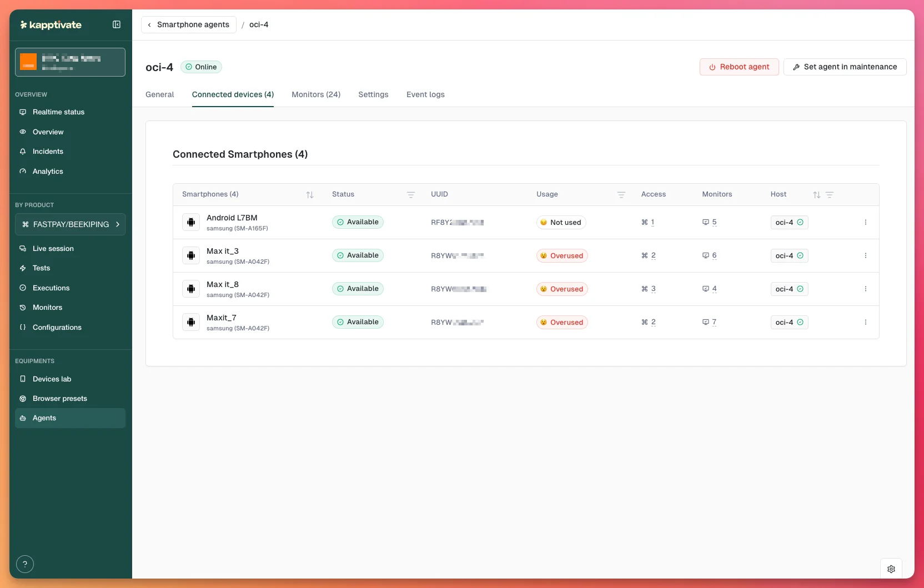The width and height of the screenshot is (924, 588).
Task: Click the Android icon for Android L7BM
Action: coord(191,222)
